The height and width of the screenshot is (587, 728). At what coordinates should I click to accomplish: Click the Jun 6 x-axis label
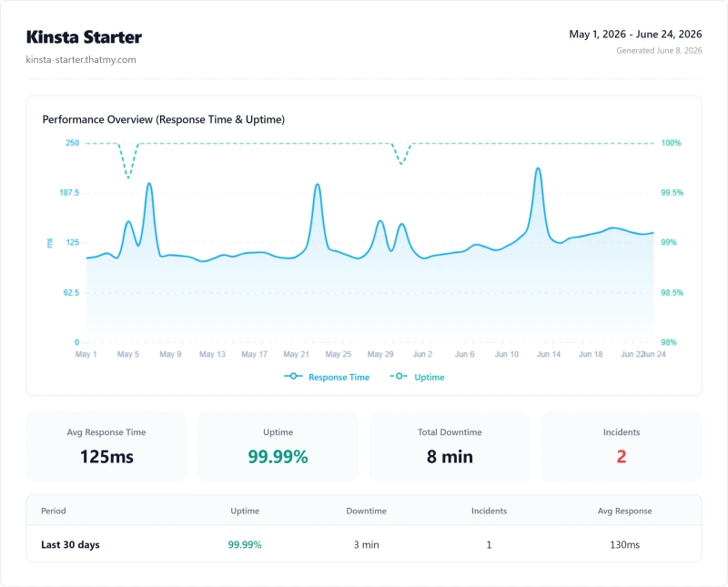(465, 354)
